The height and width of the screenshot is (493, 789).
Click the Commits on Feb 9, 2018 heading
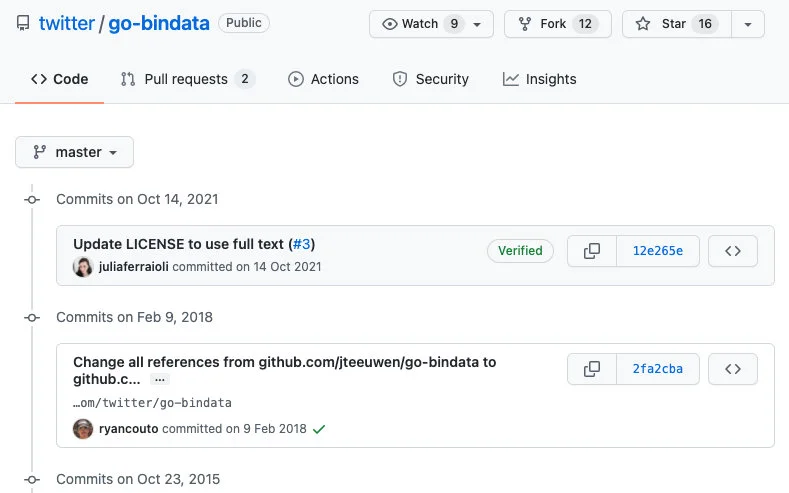pyautogui.click(x=134, y=317)
